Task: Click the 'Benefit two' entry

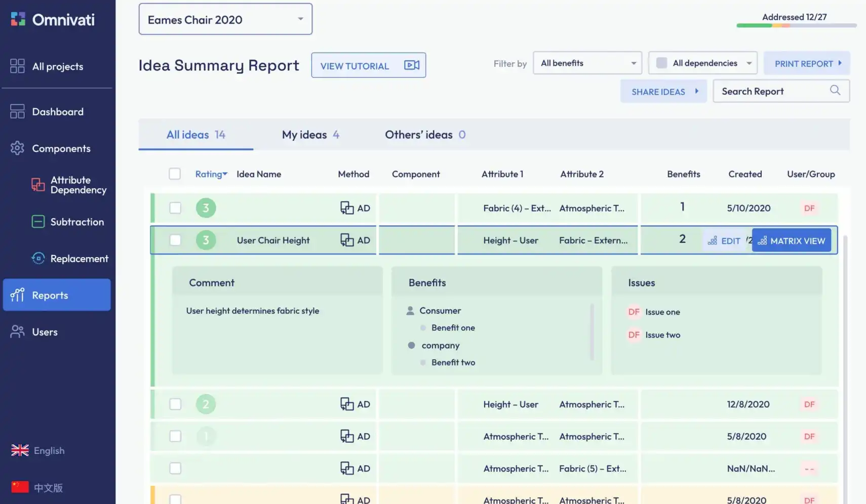Action: tap(453, 362)
